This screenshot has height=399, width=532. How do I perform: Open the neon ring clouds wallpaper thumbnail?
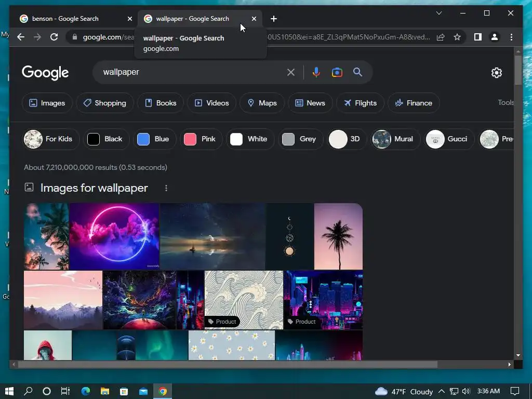(114, 236)
